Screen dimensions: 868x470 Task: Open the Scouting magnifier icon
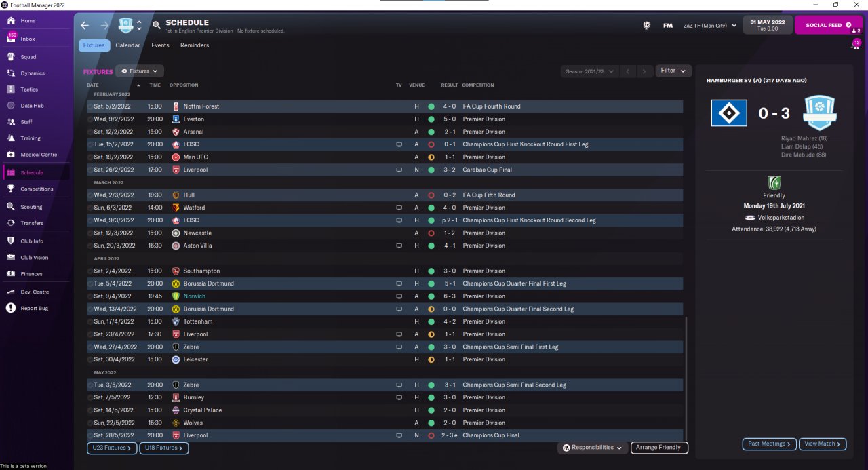coord(11,207)
